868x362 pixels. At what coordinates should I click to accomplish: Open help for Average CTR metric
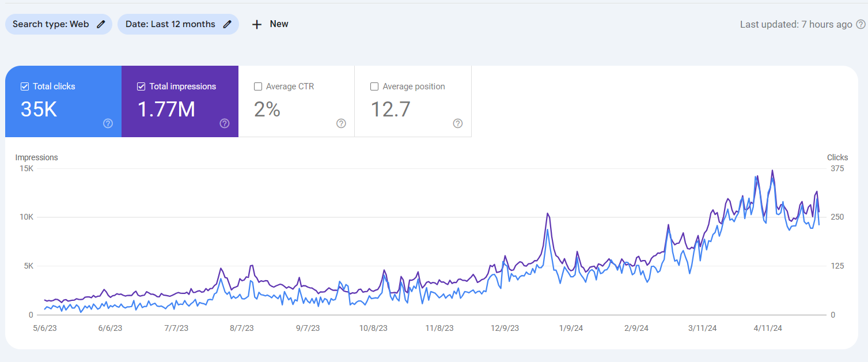point(341,123)
